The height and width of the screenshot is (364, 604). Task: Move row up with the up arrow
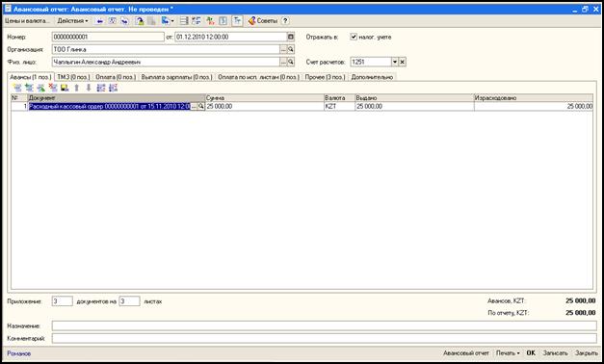[x=77, y=88]
